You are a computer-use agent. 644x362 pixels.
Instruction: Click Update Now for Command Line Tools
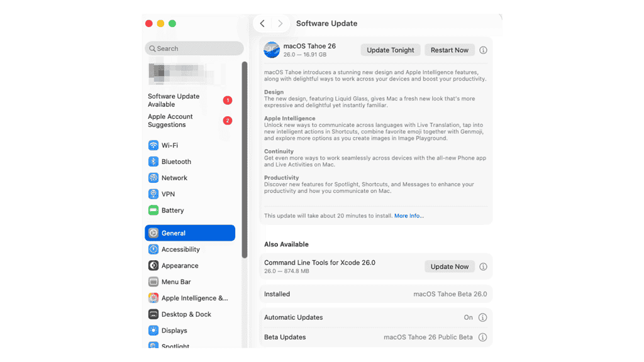pyautogui.click(x=449, y=266)
